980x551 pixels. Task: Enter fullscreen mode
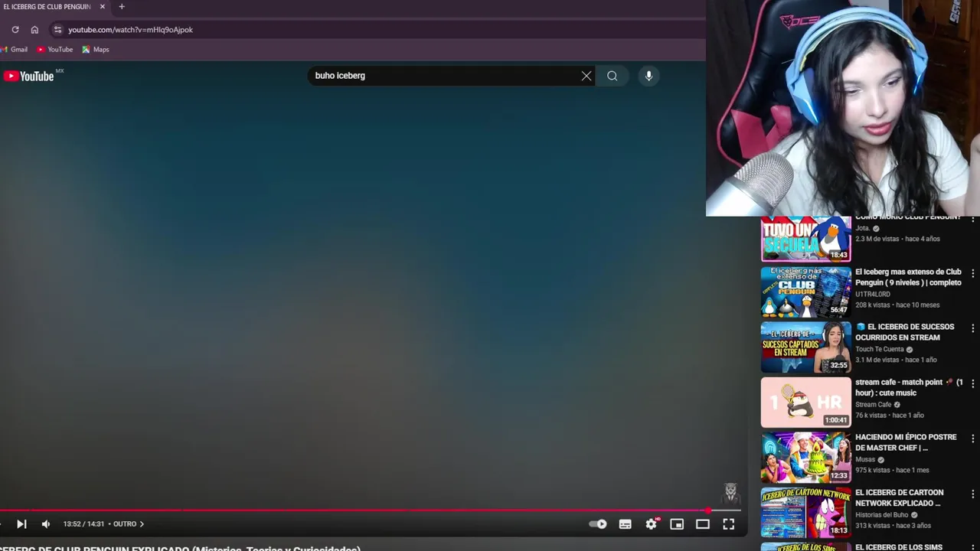click(729, 524)
